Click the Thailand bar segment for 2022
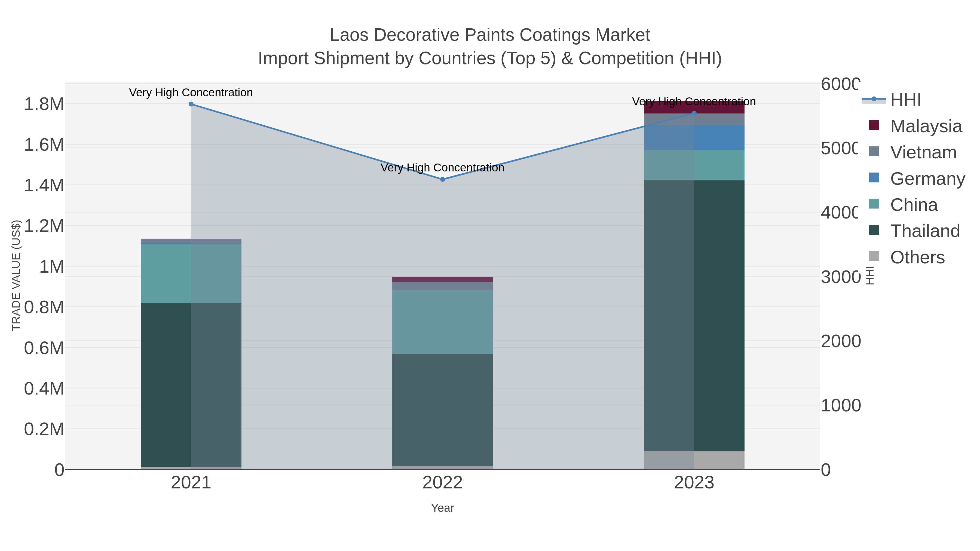This screenshot has height=551, width=980. pos(442,410)
